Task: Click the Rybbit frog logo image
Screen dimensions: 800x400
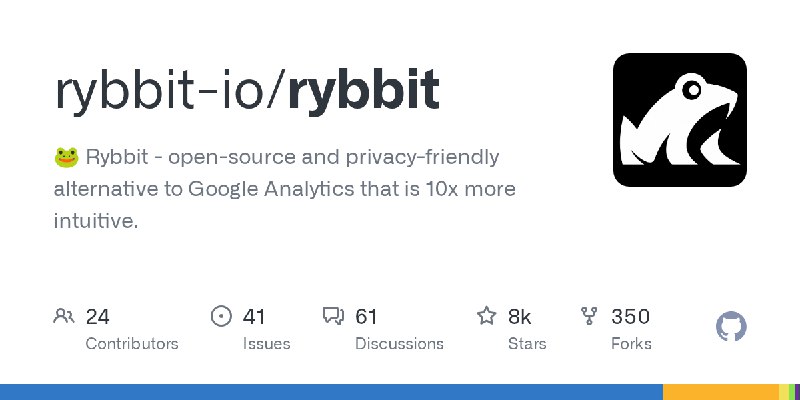Action: click(x=680, y=120)
